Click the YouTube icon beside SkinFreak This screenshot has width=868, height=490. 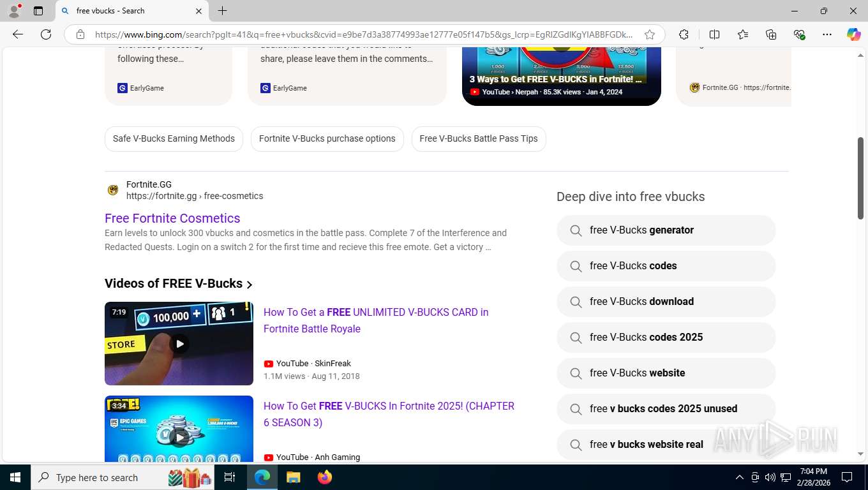pyautogui.click(x=269, y=364)
